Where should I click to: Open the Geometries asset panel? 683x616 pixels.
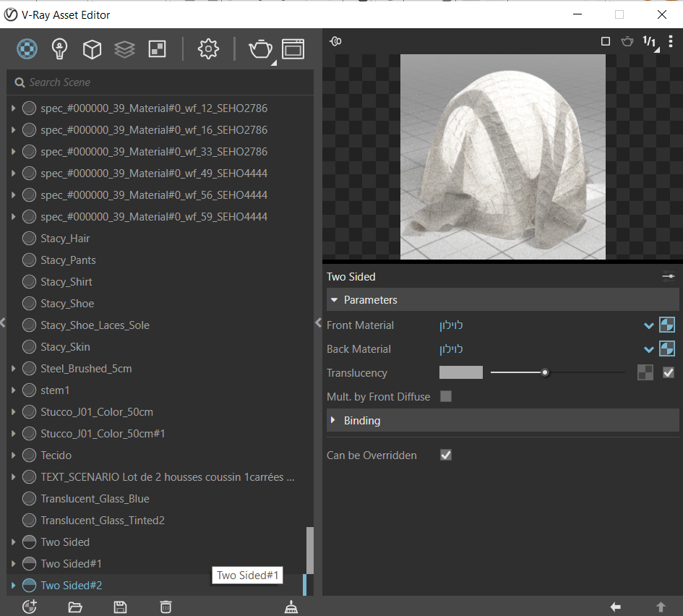coord(92,49)
